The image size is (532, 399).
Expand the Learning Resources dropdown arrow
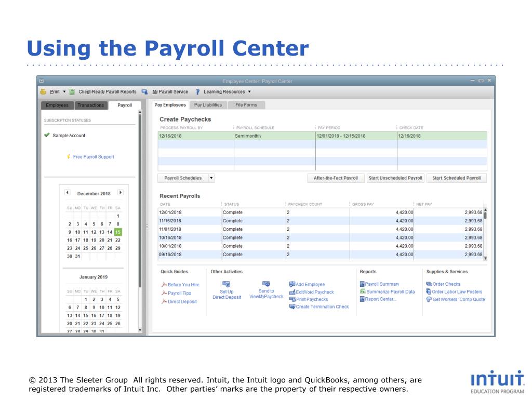[x=249, y=91]
